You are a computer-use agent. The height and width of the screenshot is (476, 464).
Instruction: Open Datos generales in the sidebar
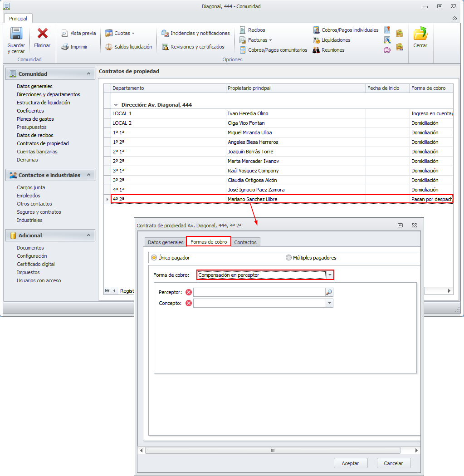(34, 86)
